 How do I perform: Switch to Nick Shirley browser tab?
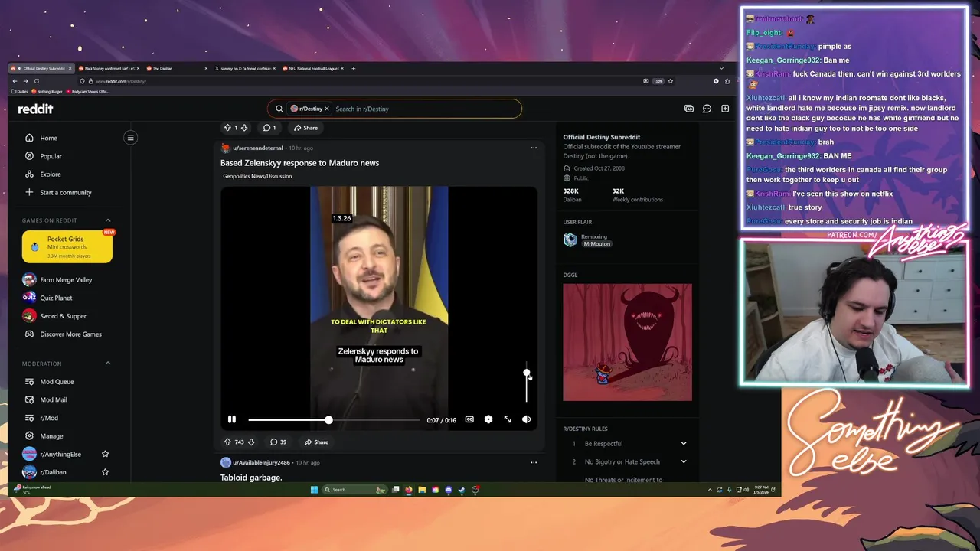click(x=109, y=68)
